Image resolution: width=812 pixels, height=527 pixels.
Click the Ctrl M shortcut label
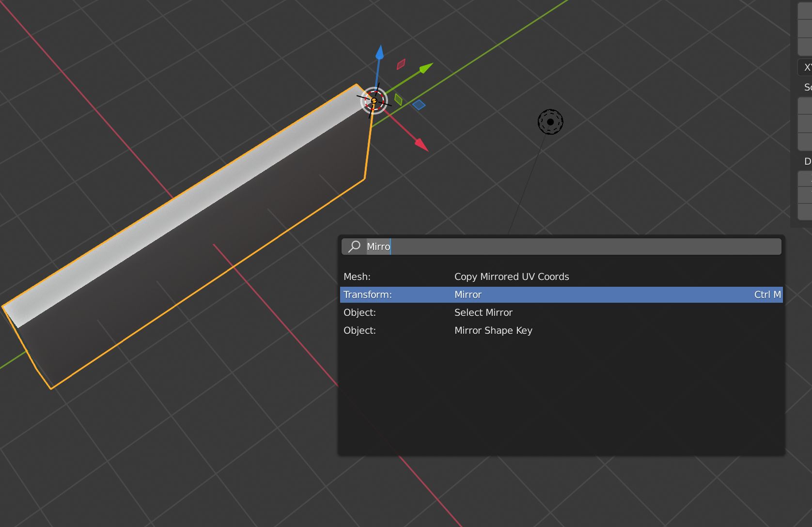tap(767, 294)
